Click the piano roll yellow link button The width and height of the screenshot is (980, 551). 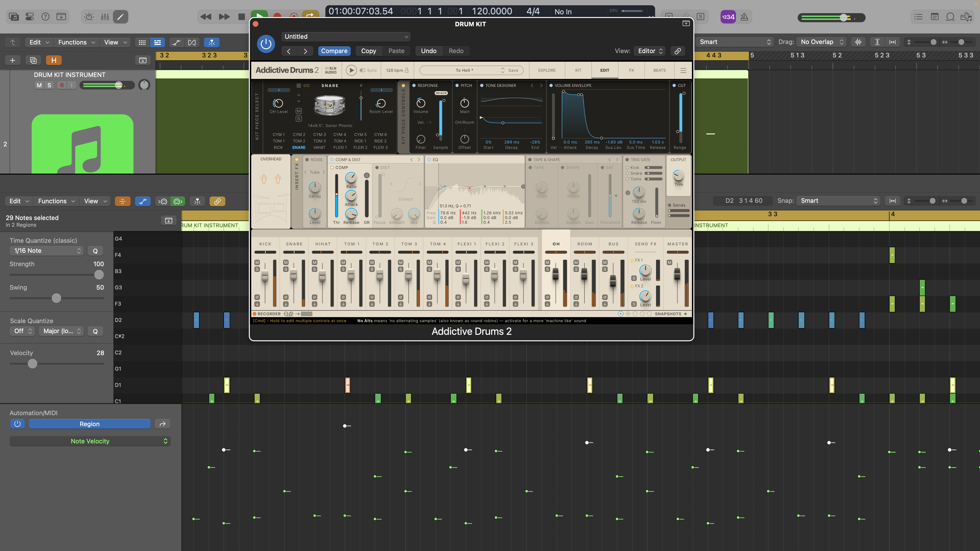coord(217,201)
